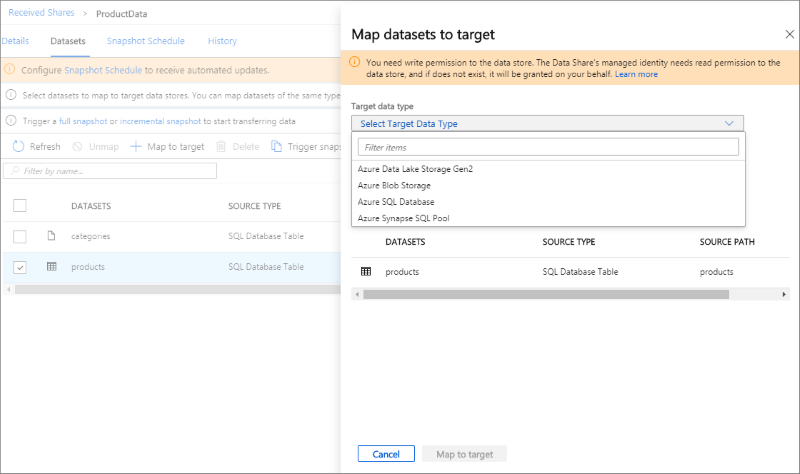Click SQL Database Table cell in categories row
The image size is (800, 474).
point(266,236)
